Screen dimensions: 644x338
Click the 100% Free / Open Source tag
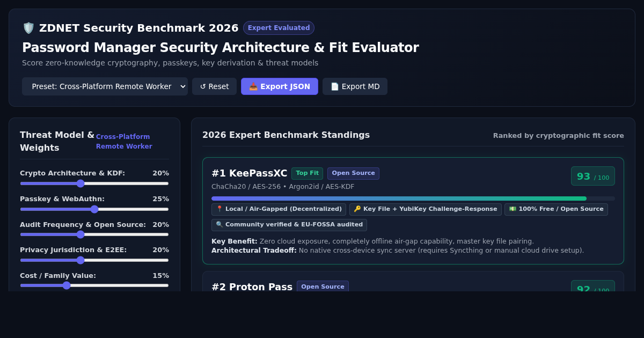tap(556, 209)
